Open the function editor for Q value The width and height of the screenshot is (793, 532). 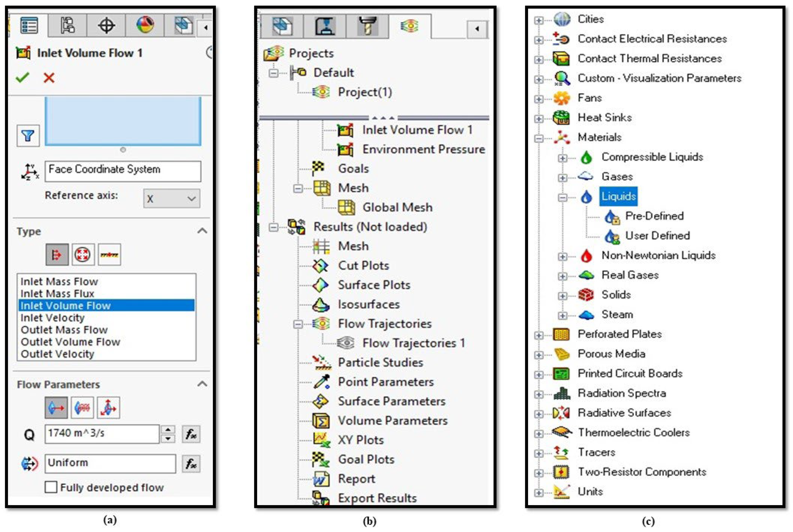click(191, 434)
